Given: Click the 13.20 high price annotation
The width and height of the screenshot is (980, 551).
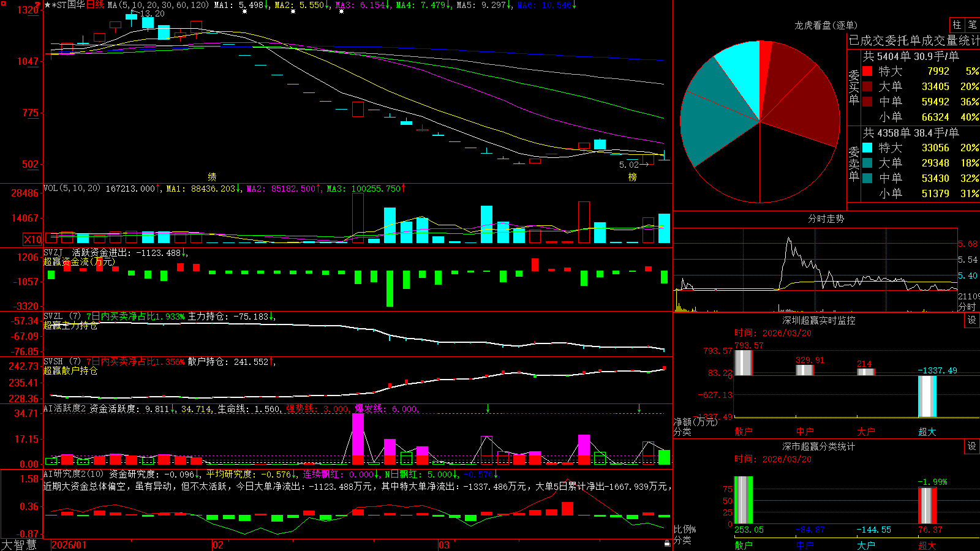Looking at the screenshot, I should point(152,13).
